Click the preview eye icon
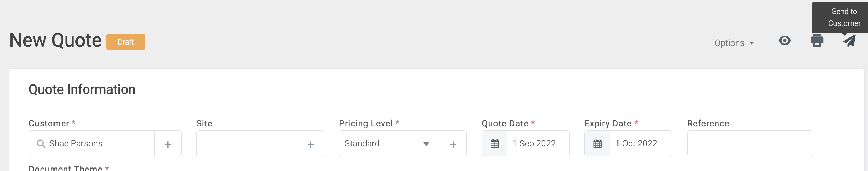This screenshot has height=171, width=868. click(784, 41)
